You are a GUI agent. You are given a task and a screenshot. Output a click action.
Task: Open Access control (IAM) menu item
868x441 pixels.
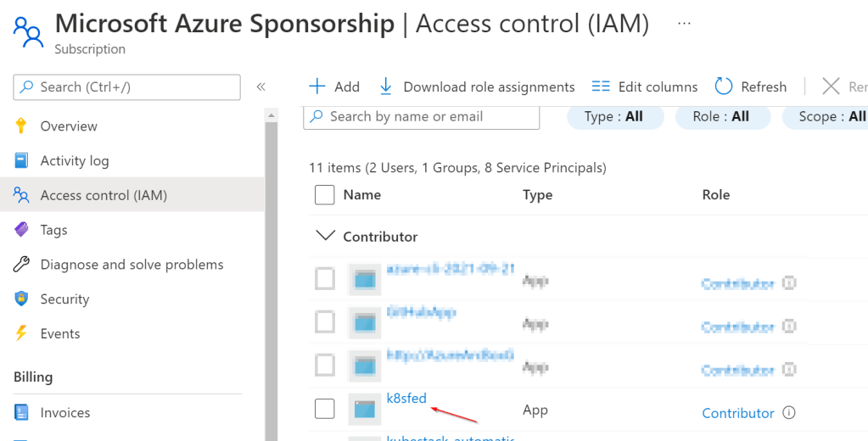(104, 196)
